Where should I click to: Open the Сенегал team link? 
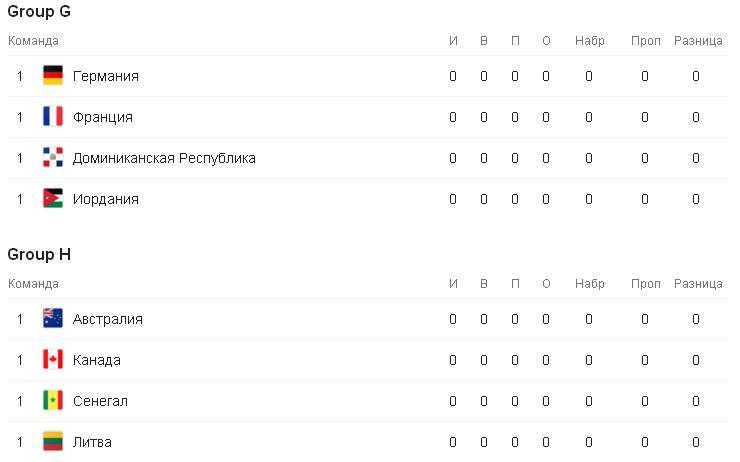100,401
